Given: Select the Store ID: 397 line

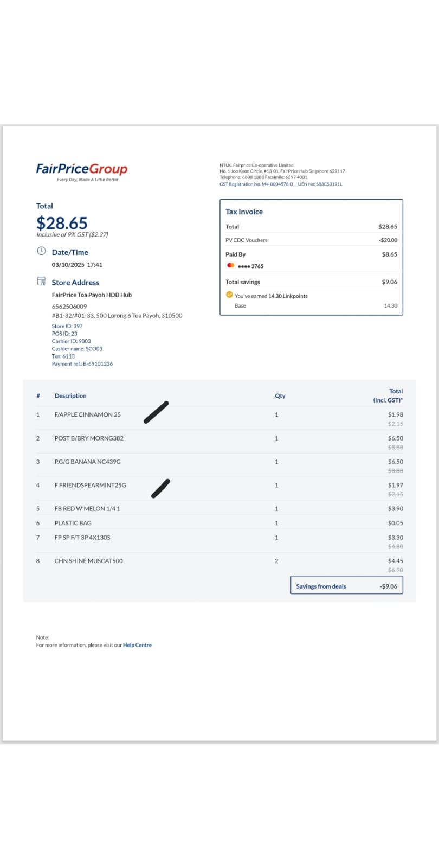Looking at the screenshot, I should (x=67, y=326).
